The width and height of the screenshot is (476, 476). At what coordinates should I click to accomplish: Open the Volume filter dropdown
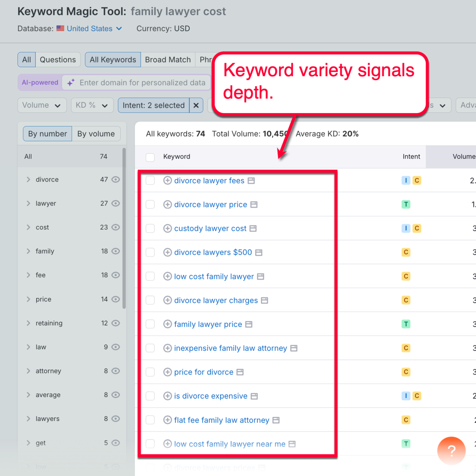[x=42, y=105]
